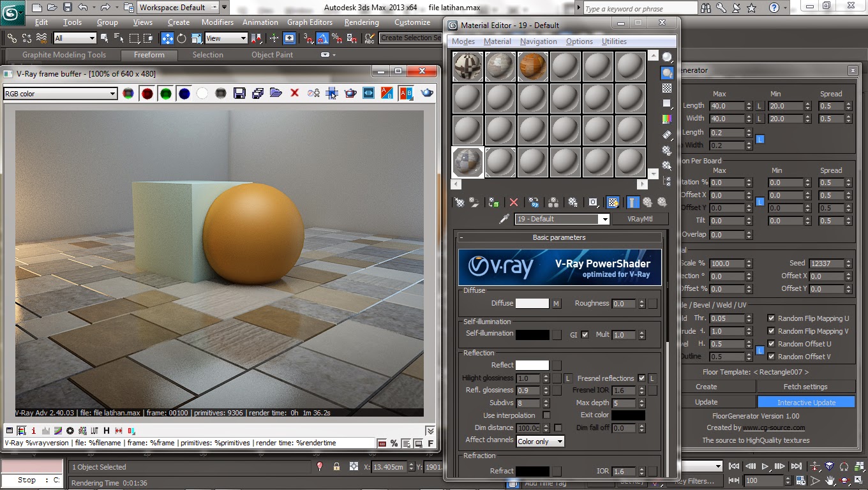Save the rendered image in V-Ray frame buffer
The image size is (868, 490).
point(239,93)
